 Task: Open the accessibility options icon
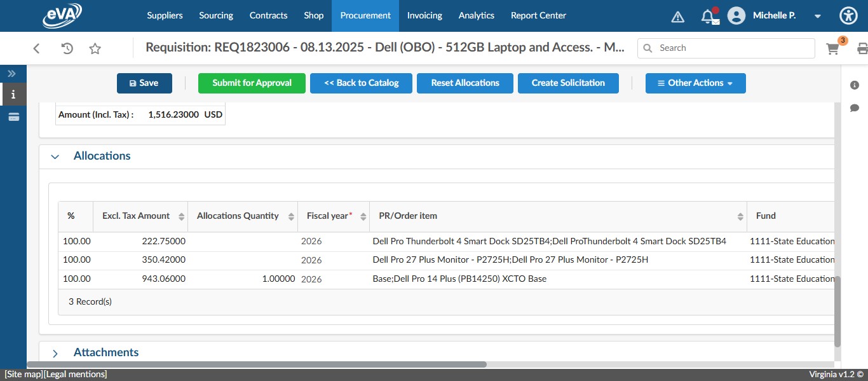tap(848, 15)
